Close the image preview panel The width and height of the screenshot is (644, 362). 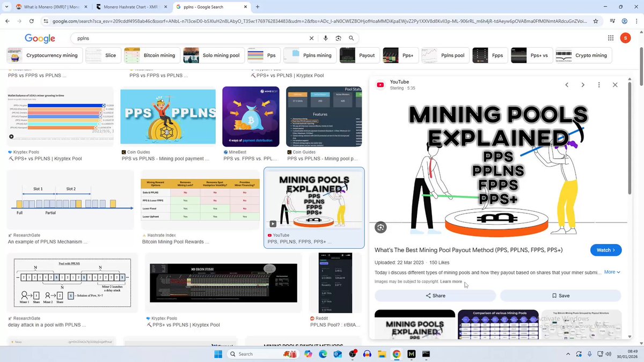coord(615,85)
